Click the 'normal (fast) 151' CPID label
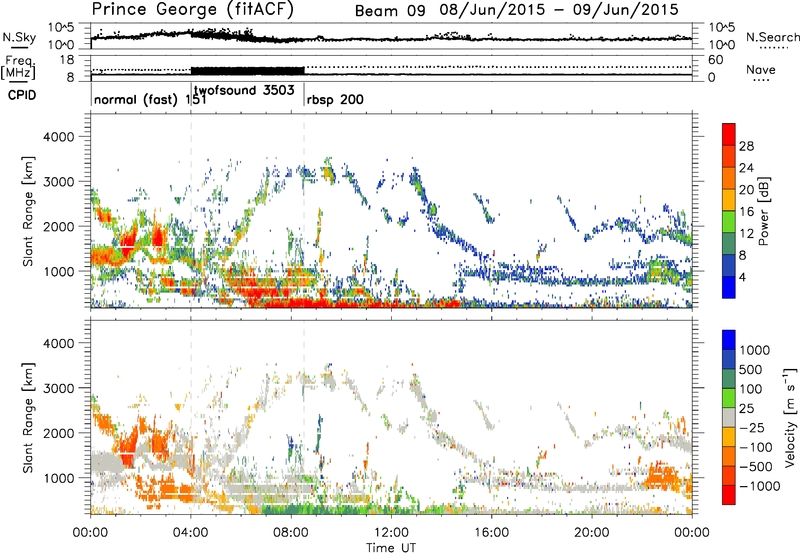800x554 pixels. 150,99
